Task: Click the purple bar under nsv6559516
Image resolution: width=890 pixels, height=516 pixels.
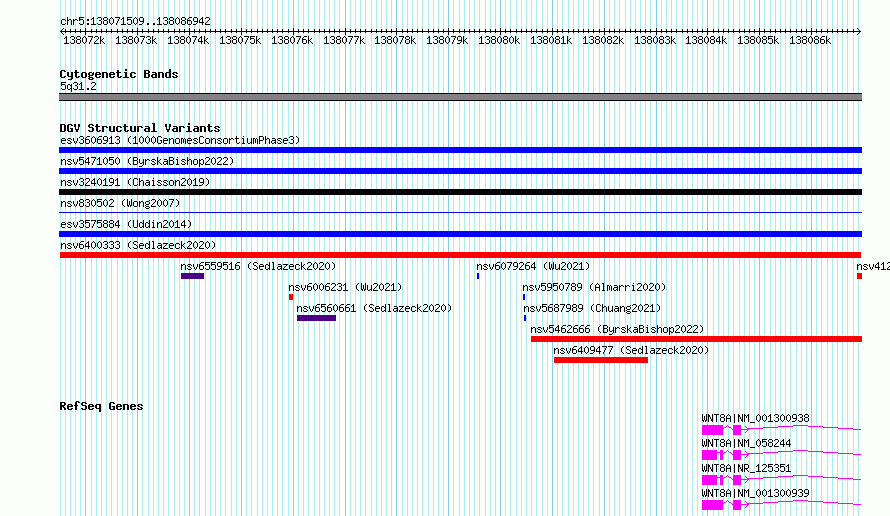Action: [x=192, y=276]
